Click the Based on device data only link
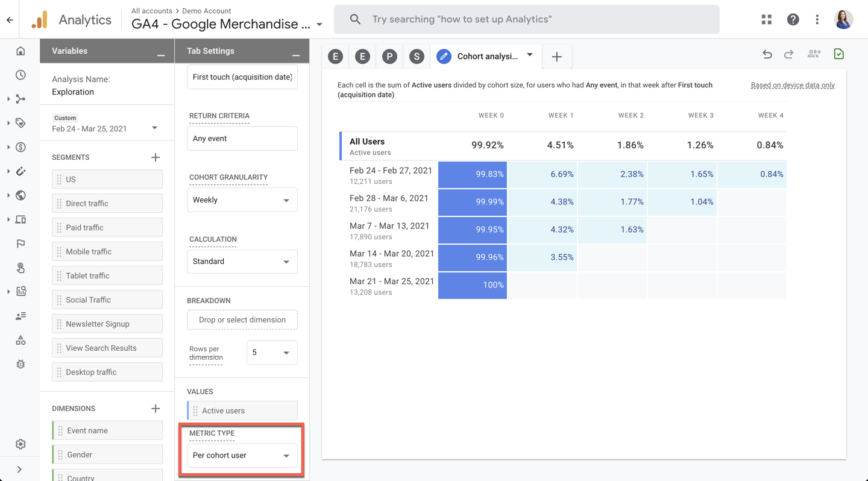The height and width of the screenshot is (481, 868). click(x=793, y=85)
